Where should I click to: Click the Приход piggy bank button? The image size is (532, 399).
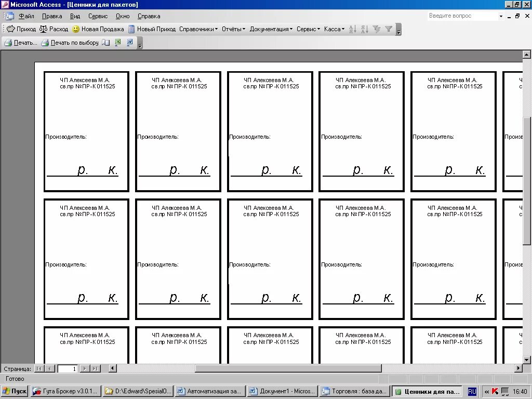click(x=21, y=29)
